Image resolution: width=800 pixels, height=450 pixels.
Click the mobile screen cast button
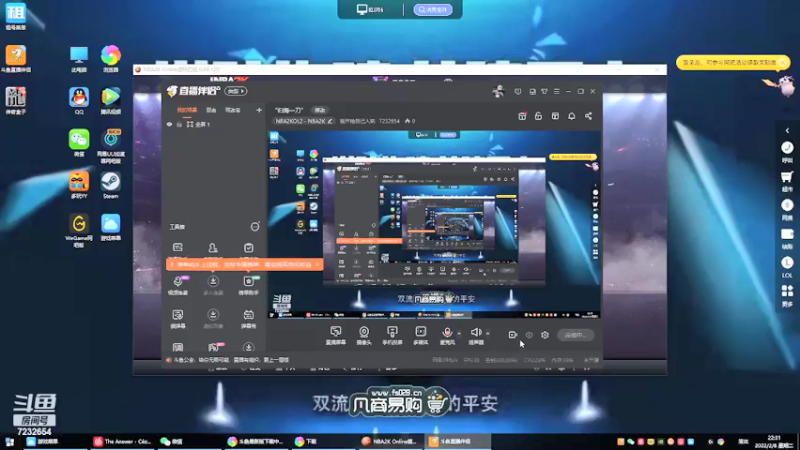[392, 336]
